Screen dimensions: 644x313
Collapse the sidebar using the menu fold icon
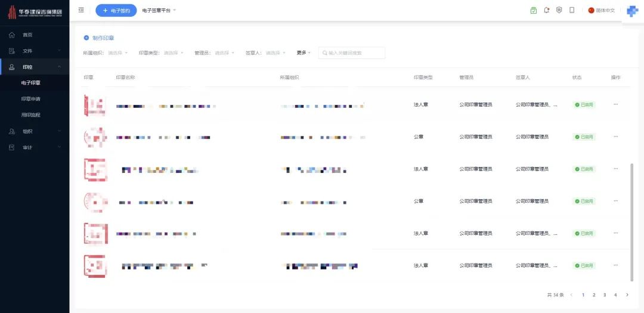pyautogui.click(x=81, y=10)
